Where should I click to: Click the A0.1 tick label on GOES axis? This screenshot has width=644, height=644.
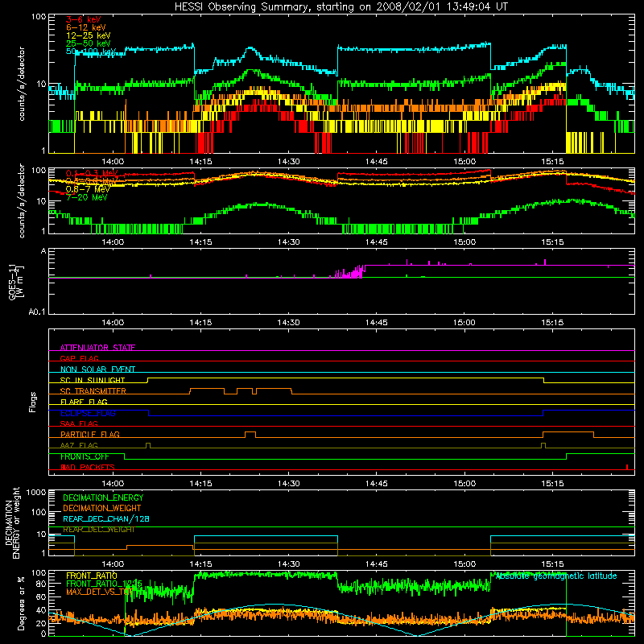pos(37,312)
